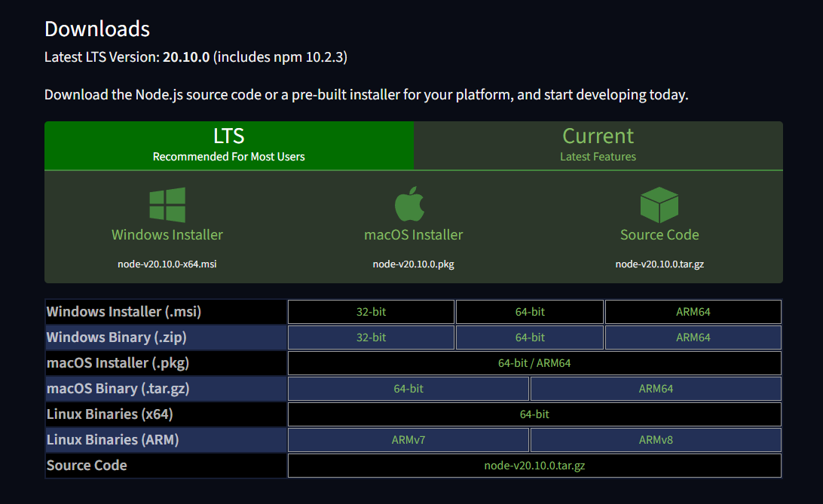Download ARM64 Windows Binary (.zip)
The image size is (823, 504).
click(693, 338)
